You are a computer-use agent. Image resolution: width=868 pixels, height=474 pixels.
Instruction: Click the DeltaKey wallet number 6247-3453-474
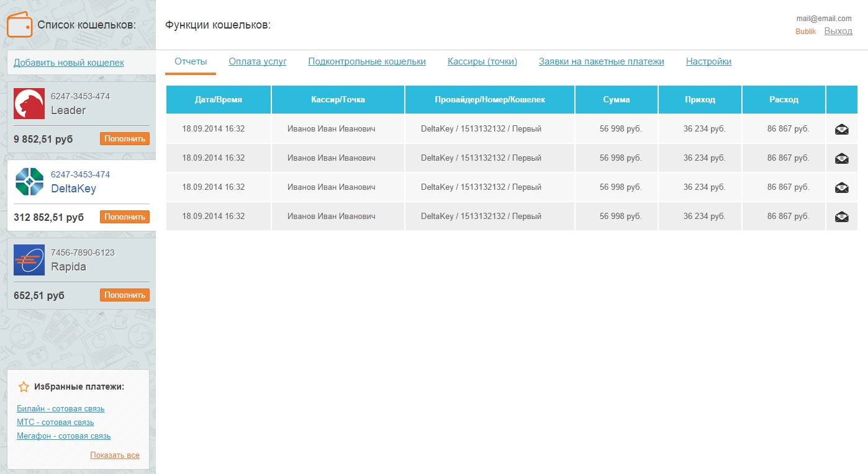pyautogui.click(x=80, y=174)
